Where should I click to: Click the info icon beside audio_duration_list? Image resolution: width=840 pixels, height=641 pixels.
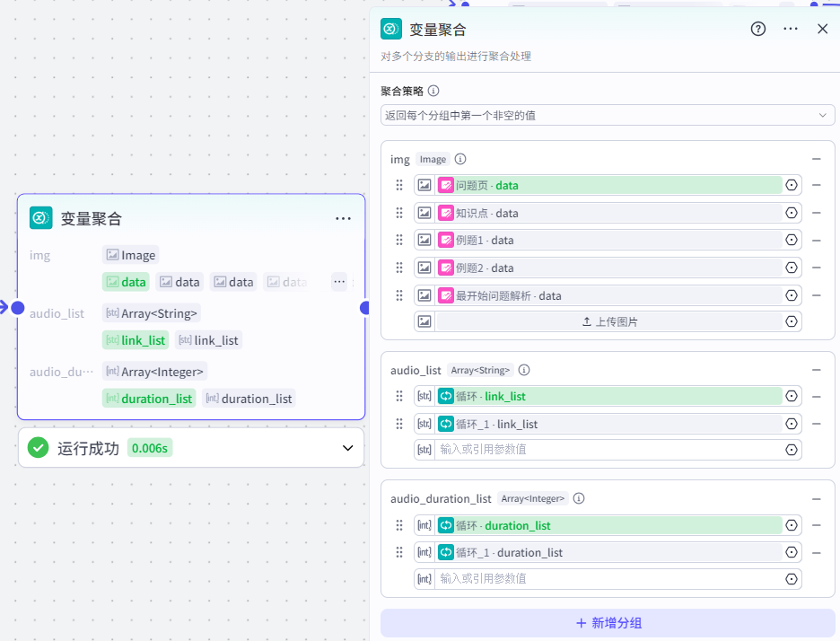click(579, 498)
